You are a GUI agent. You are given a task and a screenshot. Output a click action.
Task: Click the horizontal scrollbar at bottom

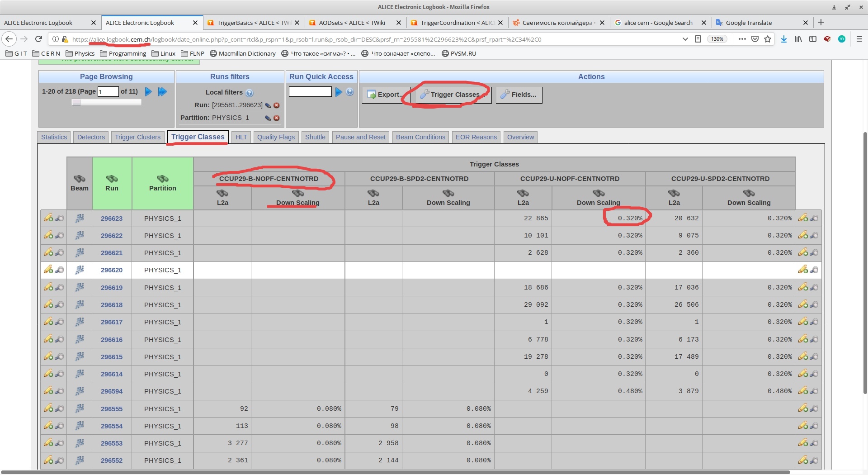(x=396, y=472)
